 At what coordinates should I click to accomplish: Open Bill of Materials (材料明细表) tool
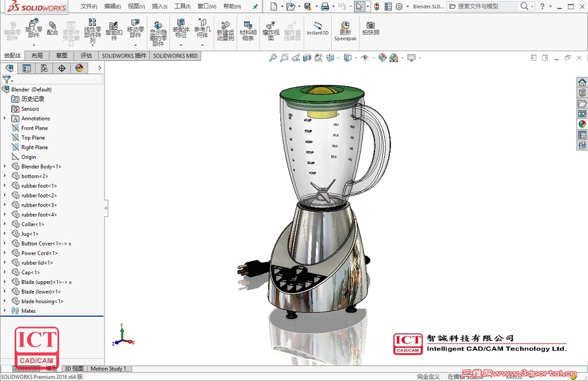click(248, 32)
